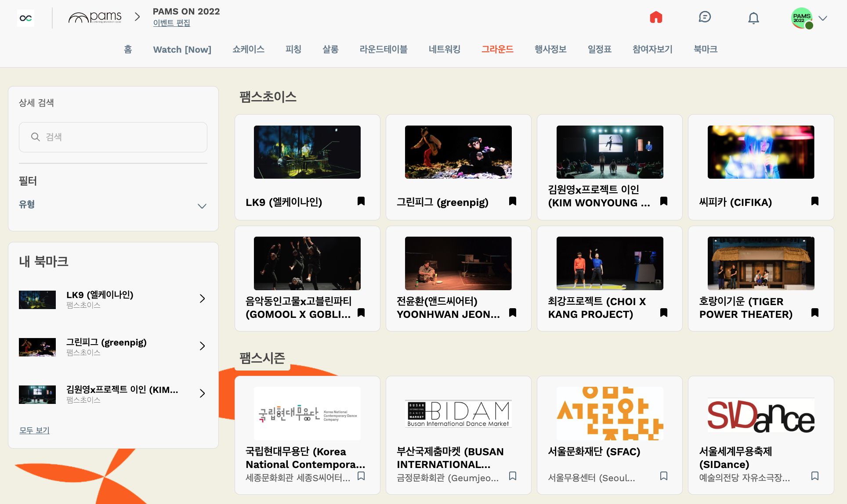Switch to the 쇼케이스 tab
Viewport: 847px width, 504px height.
click(248, 49)
